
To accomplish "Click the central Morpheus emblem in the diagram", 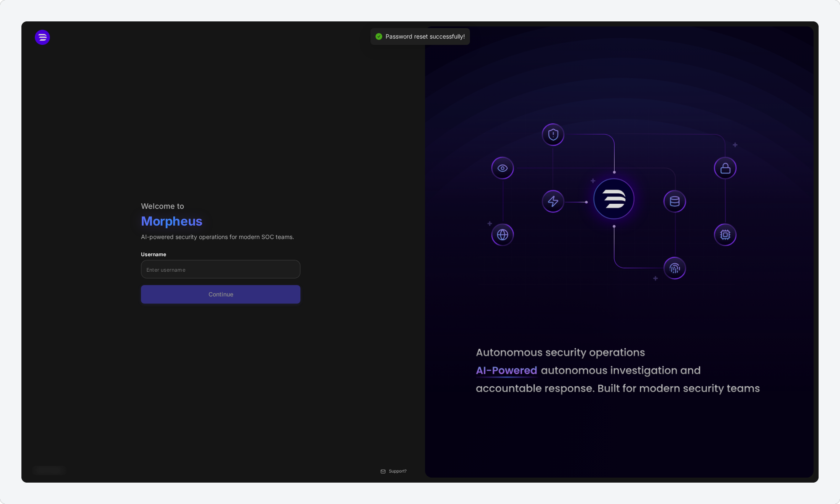I will (614, 199).
